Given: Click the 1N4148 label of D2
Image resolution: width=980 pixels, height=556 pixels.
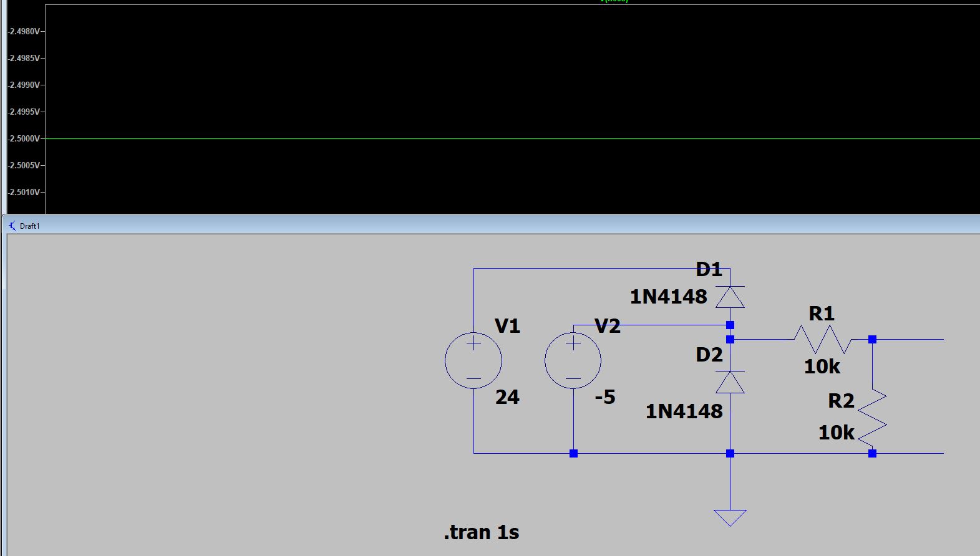Looking at the screenshot, I should [684, 411].
